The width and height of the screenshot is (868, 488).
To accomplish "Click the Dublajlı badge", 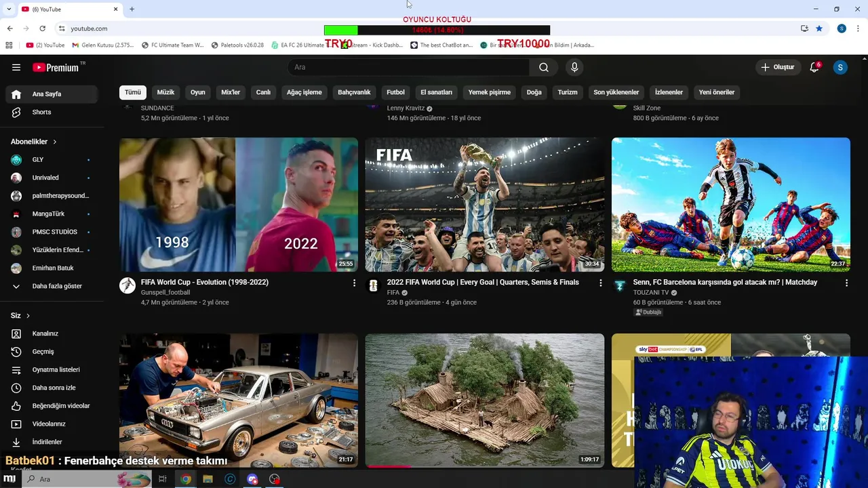I will (648, 312).
